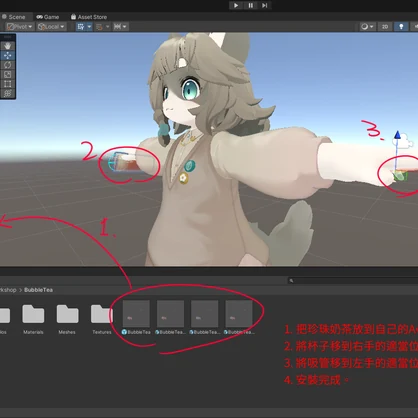Advance one frame with the Step button
Viewport: 418px width, 418px height.
(x=264, y=5)
